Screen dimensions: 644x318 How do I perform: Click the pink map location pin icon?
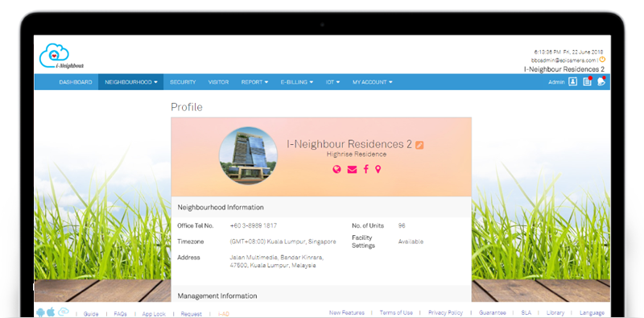(378, 169)
